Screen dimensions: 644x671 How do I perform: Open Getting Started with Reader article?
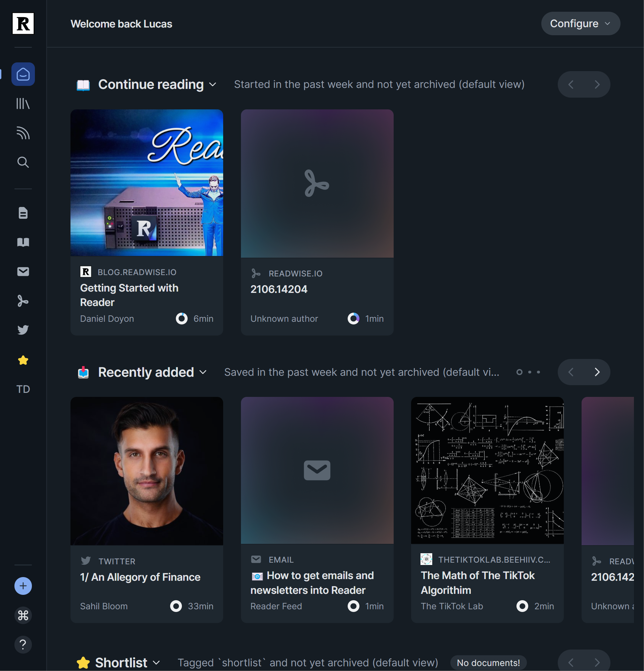point(129,295)
